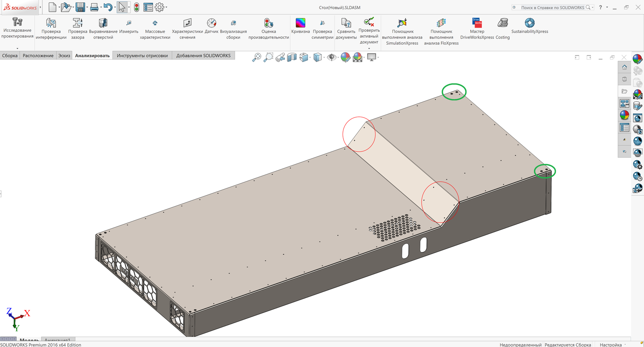The image size is (644, 347).
Task: Open Help question mark menu
Action: pos(600,7)
